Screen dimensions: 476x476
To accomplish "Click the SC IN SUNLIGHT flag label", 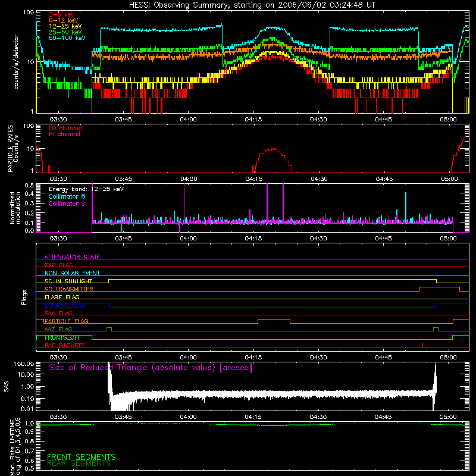I will (x=68, y=281).
